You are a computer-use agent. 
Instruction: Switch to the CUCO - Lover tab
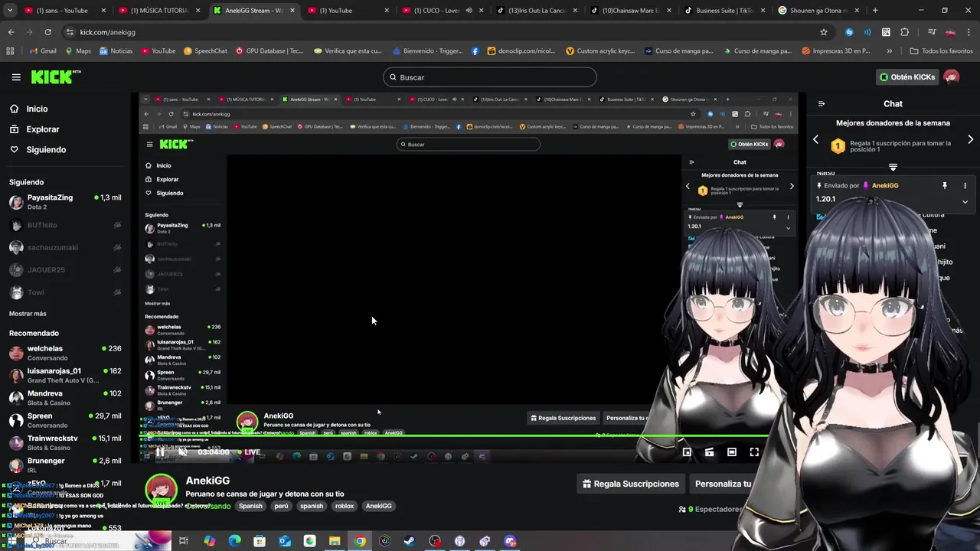(x=443, y=11)
